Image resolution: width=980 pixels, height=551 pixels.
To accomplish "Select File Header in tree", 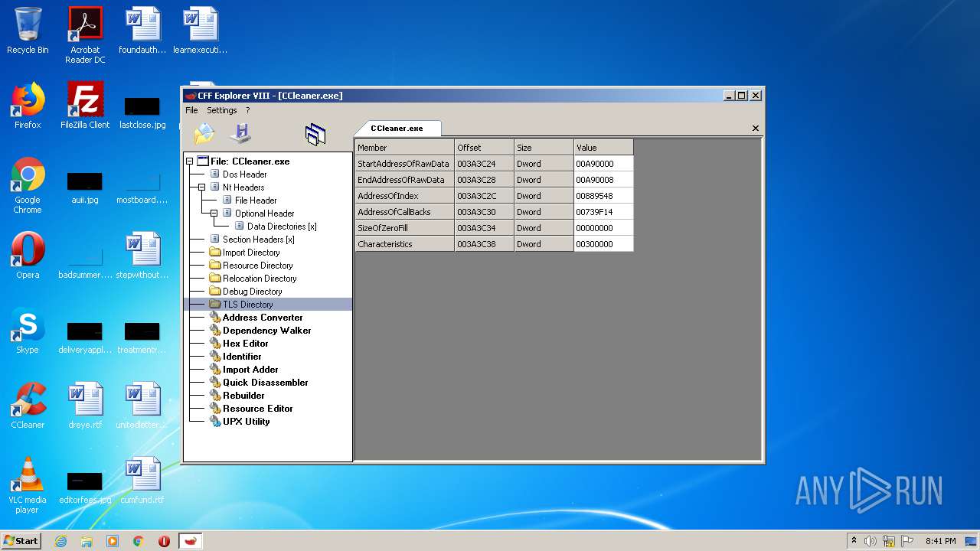I will 256,201.
